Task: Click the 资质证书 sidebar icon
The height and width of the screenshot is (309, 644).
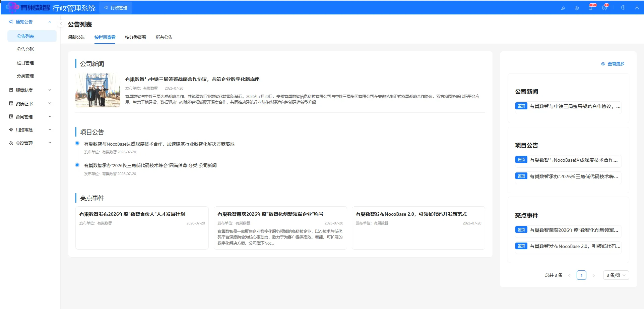Action: (x=11, y=104)
